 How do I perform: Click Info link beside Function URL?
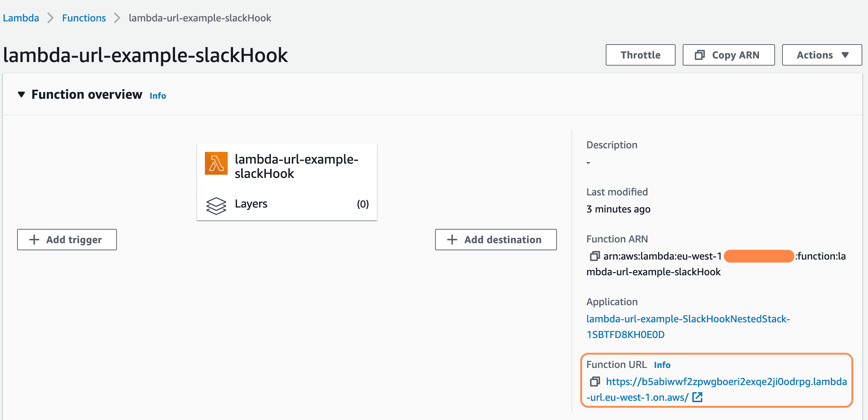pos(662,365)
